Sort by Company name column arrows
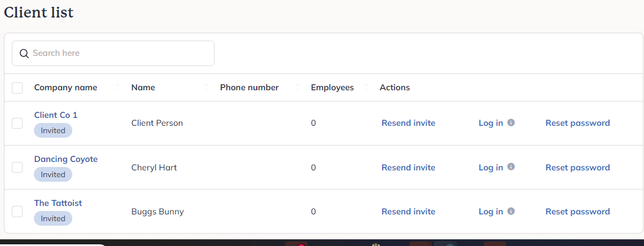 (x=117, y=87)
